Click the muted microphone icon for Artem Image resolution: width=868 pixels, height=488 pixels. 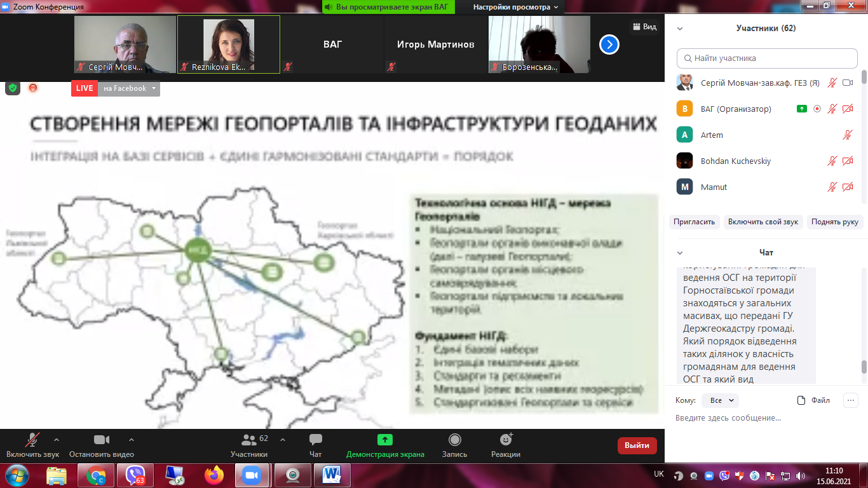pyautogui.click(x=848, y=135)
